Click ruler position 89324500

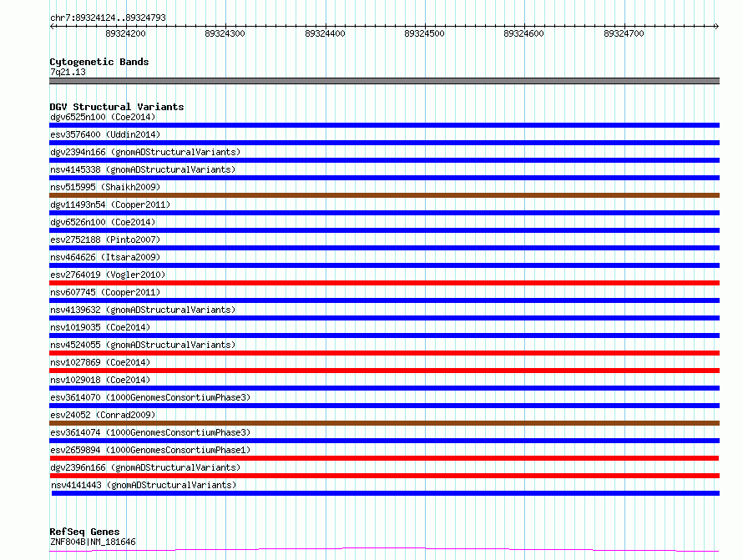pyautogui.click(x=425, y=33)
